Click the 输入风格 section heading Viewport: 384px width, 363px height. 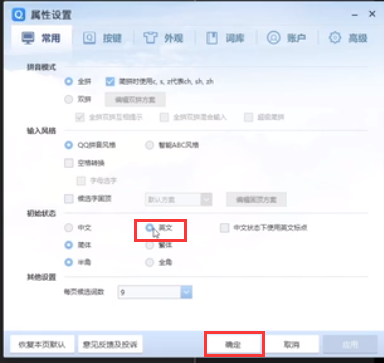pyautogui.click(x=41, y=131)
